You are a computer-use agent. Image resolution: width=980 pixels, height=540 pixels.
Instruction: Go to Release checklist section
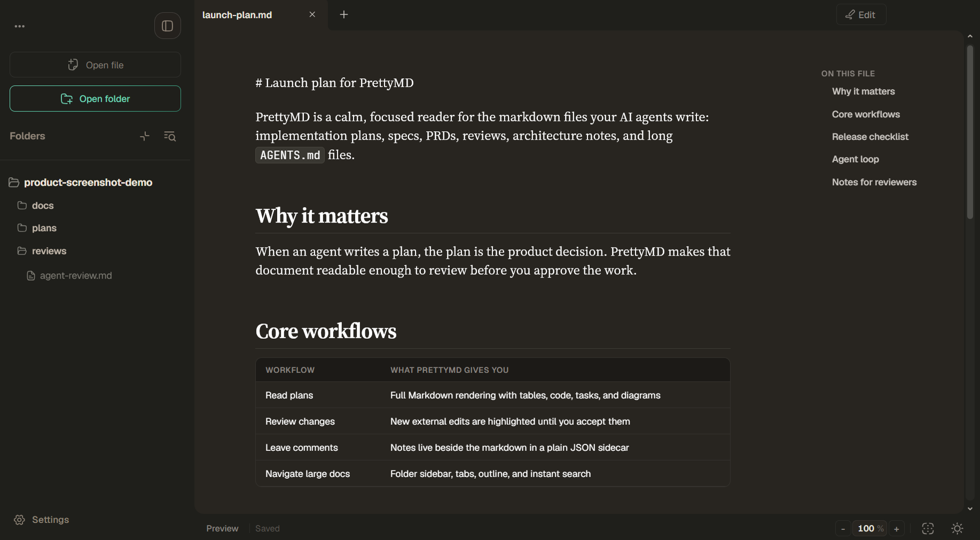click(x=870, y=137)
